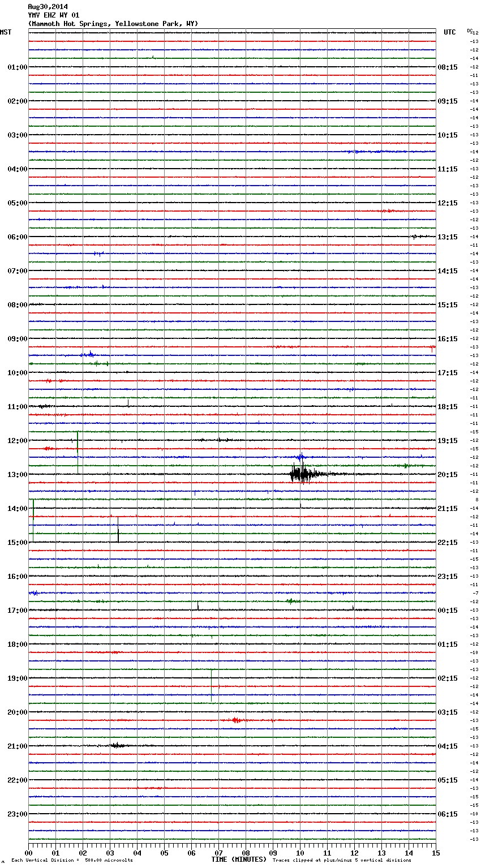Click the blue burst near minute 02 after 09:00
This screenshot has height=868, width=481.
(x=88, y=354)
